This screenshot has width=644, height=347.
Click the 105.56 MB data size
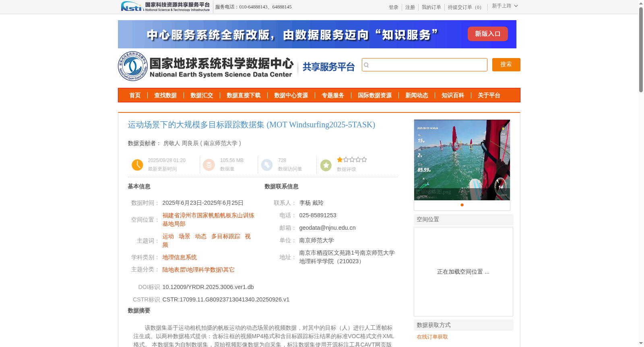pyautogui.click(x=232, y=160)
